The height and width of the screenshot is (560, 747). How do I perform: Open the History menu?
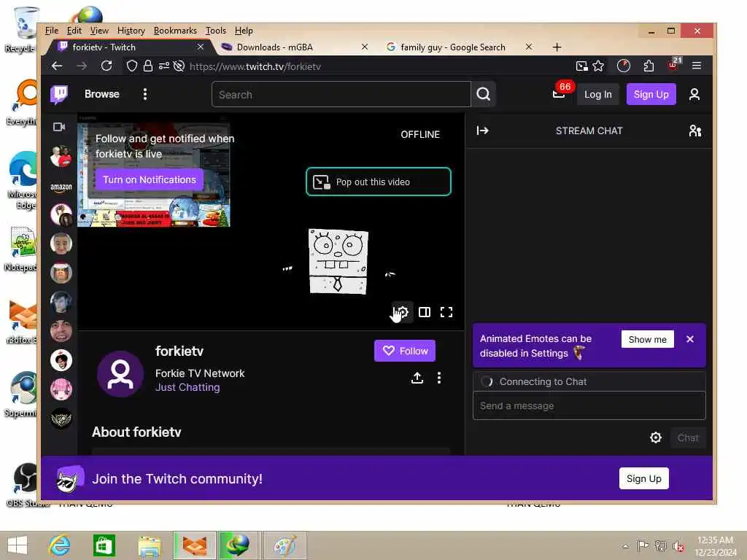(x=131, y=31)
